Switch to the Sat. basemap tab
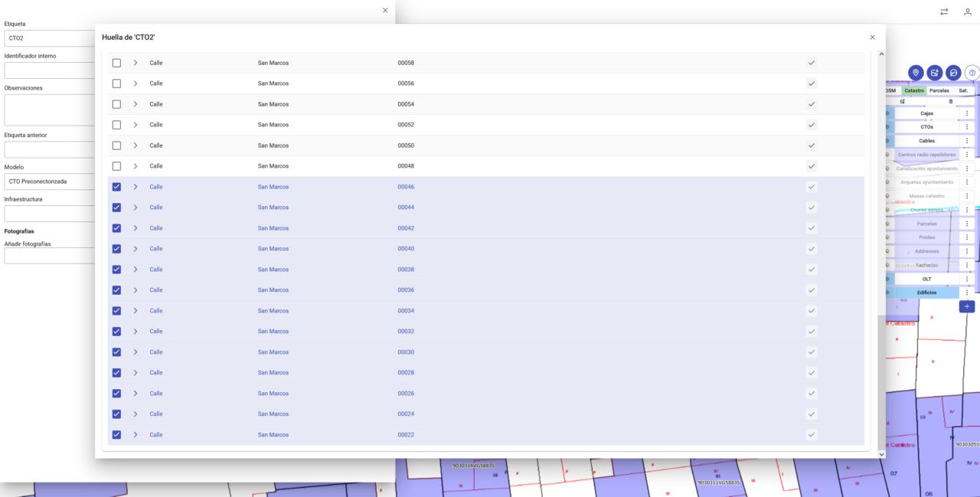980x497 pixels. coord(962,90)
